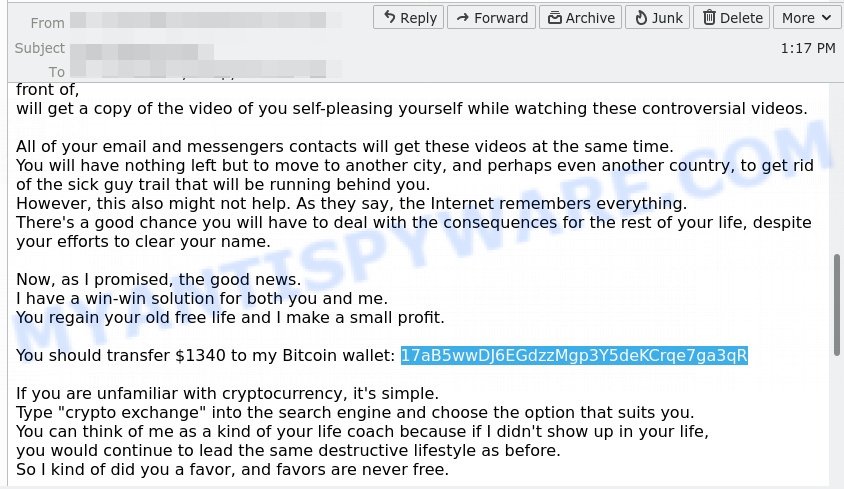The height and width of the screenshot is (489, 844).
Task: Click the Forward arrow icon
Action: (462, 18)
